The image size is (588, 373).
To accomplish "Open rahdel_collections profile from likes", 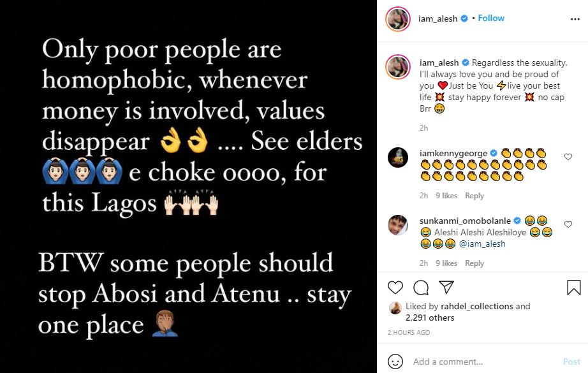I will (476, 307).
